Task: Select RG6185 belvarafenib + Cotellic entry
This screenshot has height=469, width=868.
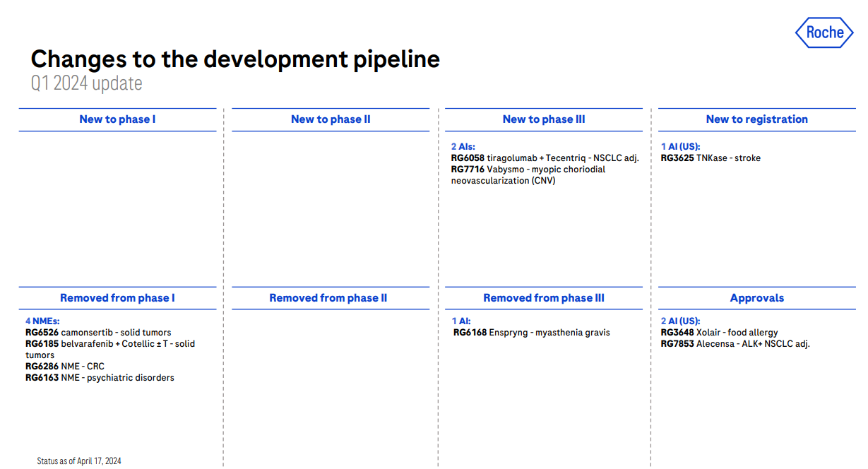Action: click(109, 344)
